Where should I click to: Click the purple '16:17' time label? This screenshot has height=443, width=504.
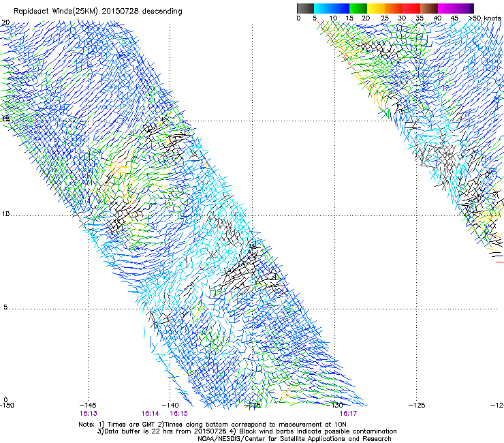348,414
